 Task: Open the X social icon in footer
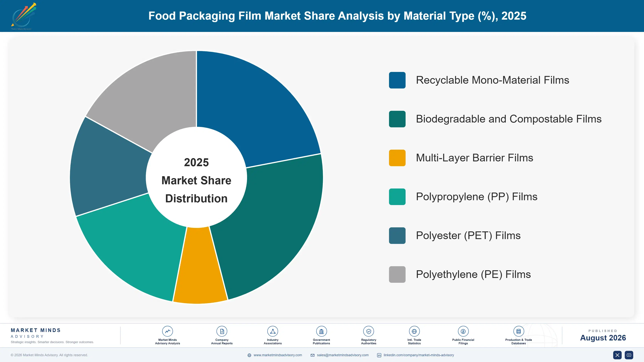tap(617, 355)
